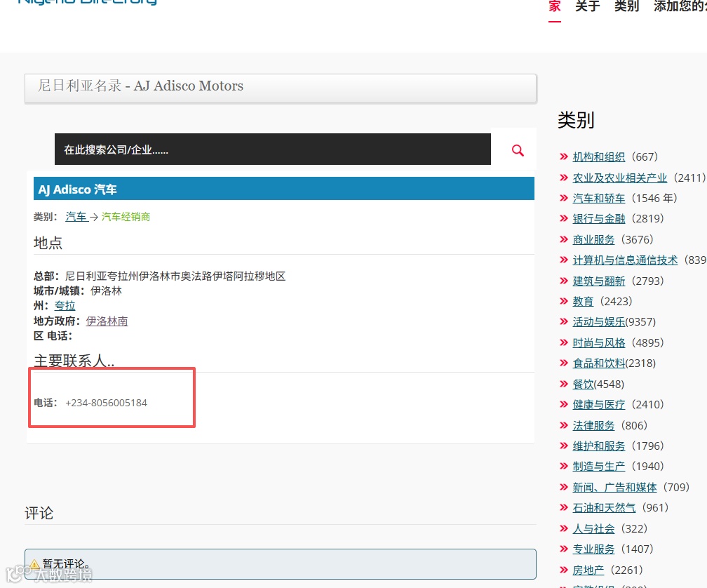
Task: Open 健康与医疗 category link
Action: tap(599, 404)
